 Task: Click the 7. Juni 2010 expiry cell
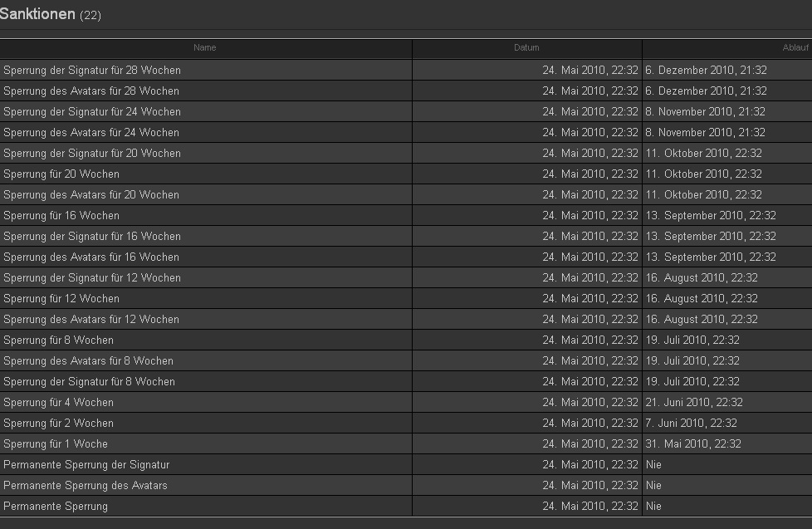(691, 424)
